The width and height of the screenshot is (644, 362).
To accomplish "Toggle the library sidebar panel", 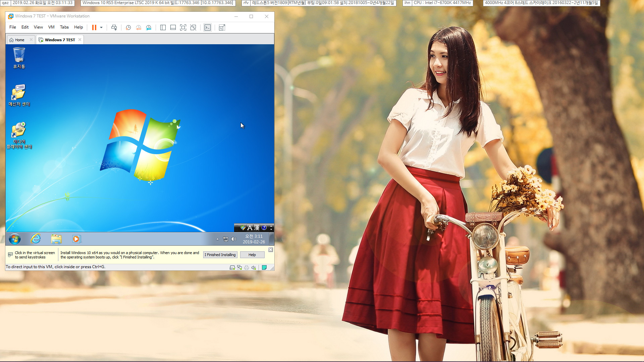I will point(163,27).
